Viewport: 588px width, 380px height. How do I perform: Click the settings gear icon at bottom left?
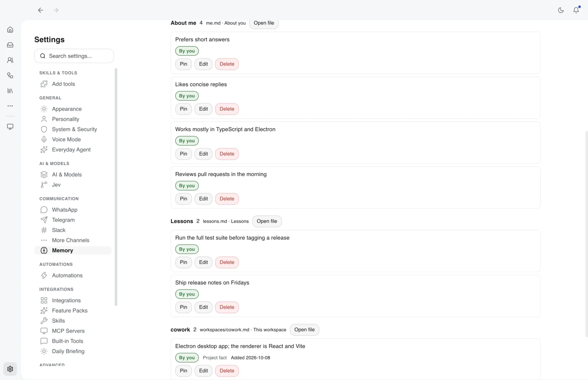10,369
